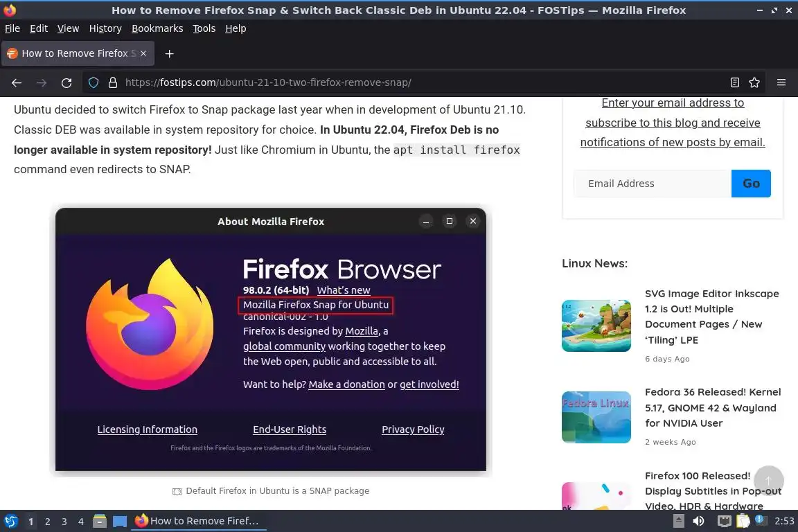Viewport: 798px width, 532px height.
Task: Click the '6 days Ago' timestamp
Action: [x=667, y=359]
